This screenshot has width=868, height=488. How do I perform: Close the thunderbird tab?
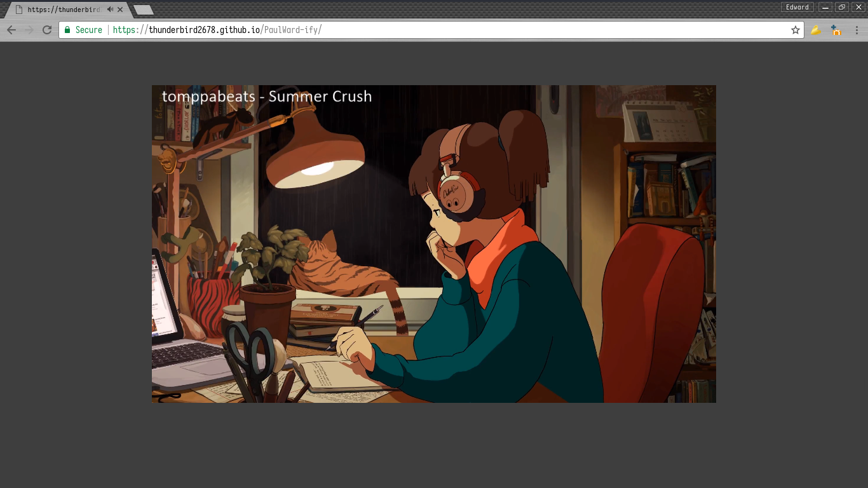point(120,10)
